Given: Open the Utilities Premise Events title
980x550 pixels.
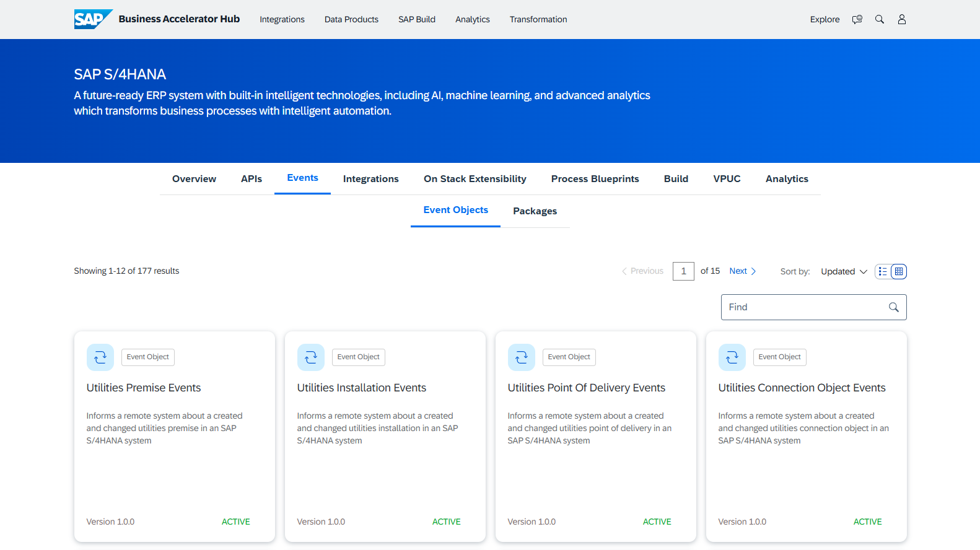Looking at the screenshot, I should [144, 388].
